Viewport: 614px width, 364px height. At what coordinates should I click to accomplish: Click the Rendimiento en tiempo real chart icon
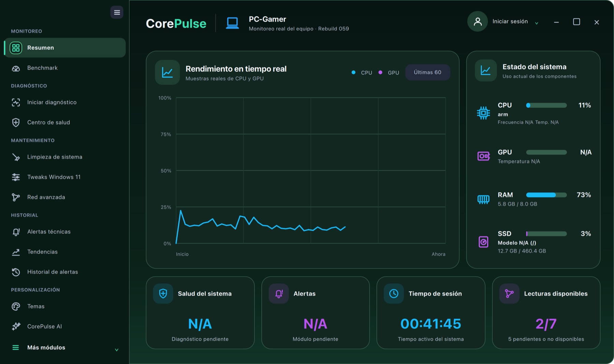(167, 72)
